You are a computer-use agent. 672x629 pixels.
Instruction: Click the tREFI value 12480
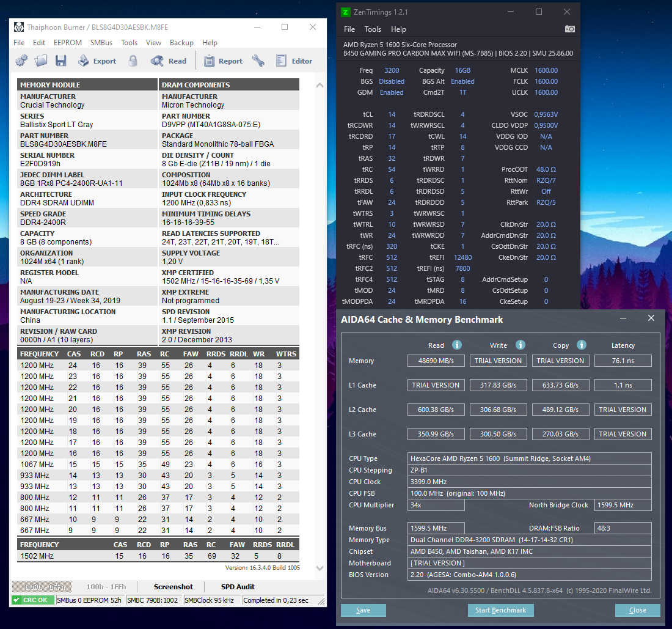462,257
